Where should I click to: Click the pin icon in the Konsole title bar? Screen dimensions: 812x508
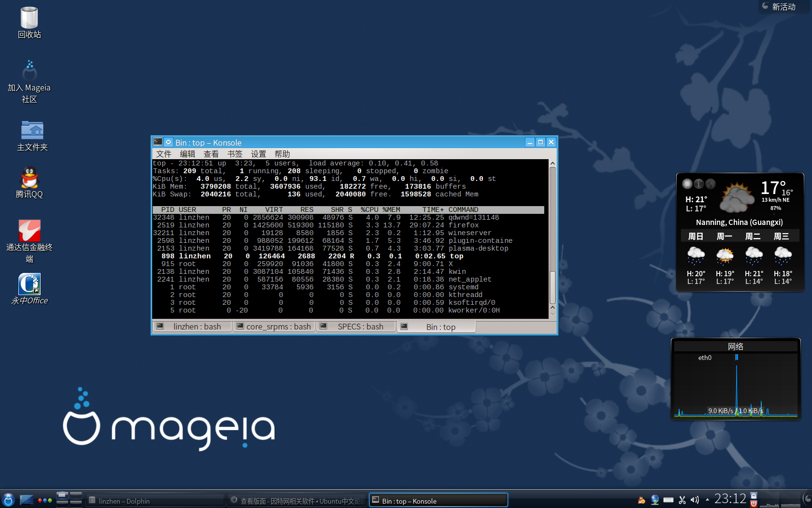[x=169, y=142]
